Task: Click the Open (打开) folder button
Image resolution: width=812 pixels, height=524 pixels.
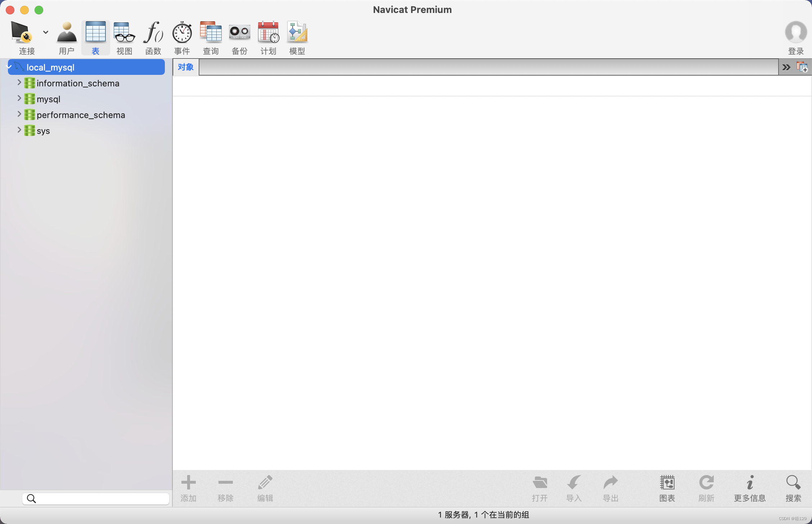Action: click(540, 488)
